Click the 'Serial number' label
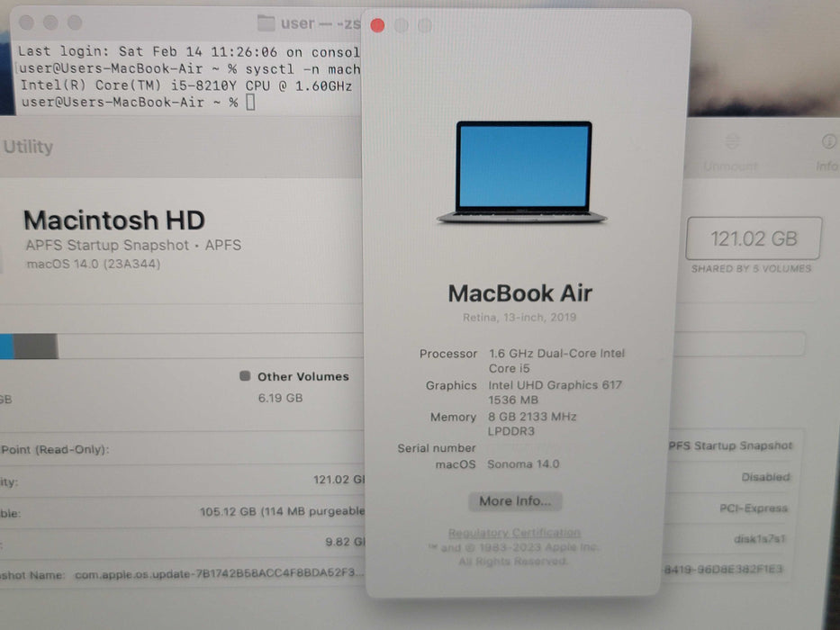 click(436, 448)
